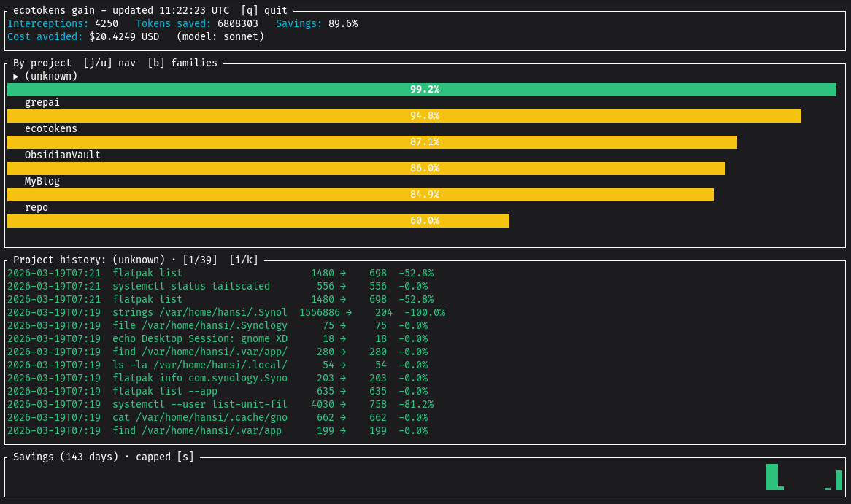Expand the (unknown) project arrow

coord(16,77)
